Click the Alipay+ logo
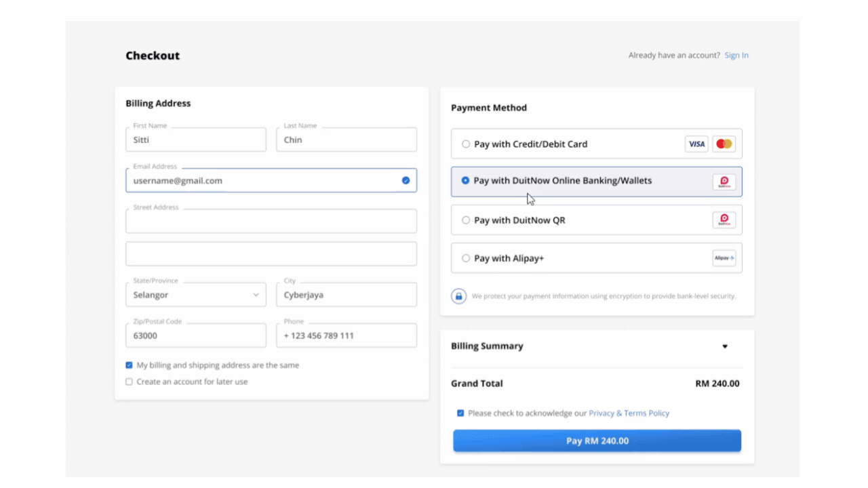868x488 pixels. [724, 258]
